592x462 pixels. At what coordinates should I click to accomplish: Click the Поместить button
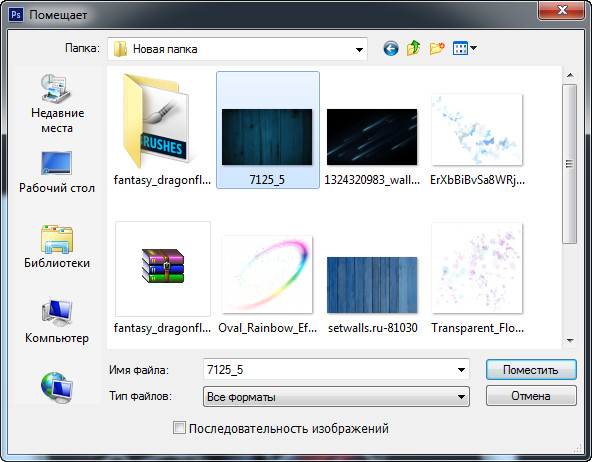click(x=531, y=370)
